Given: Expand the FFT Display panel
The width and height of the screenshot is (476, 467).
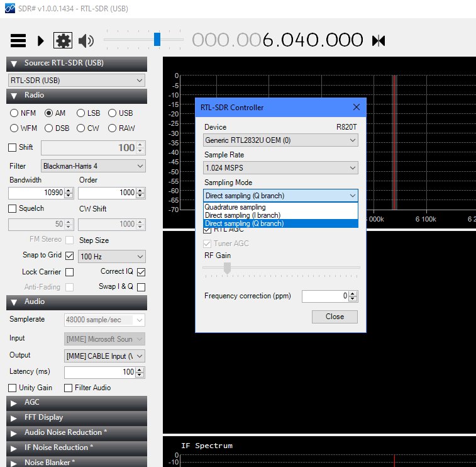Looking at the screenshot, I should pyautogui.click(x=14, y=417).
